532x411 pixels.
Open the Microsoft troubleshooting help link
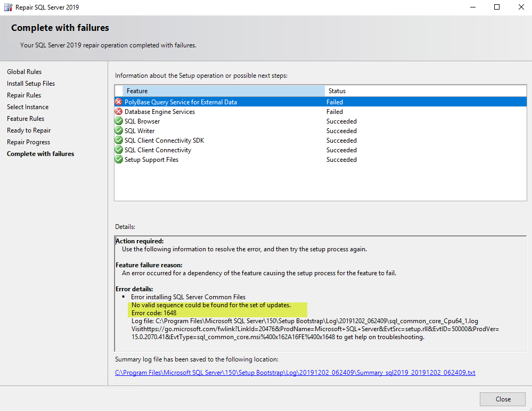pyautogui.click(x=240, y=328)
